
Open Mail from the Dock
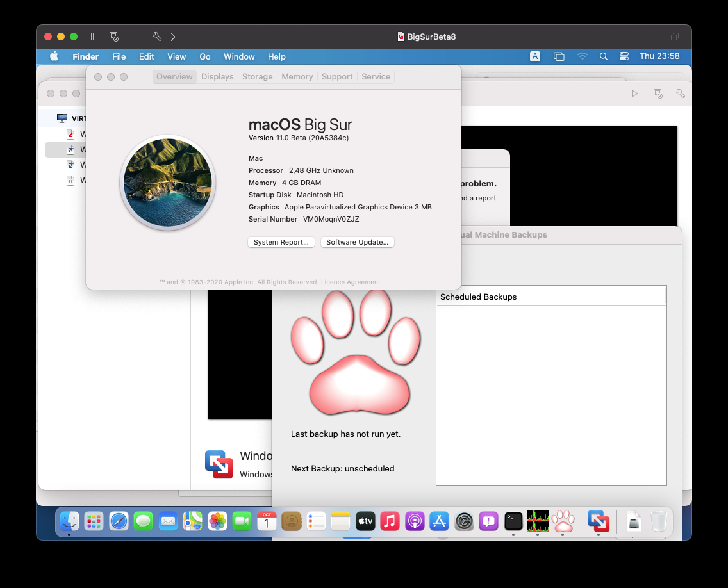coord(168,521)
